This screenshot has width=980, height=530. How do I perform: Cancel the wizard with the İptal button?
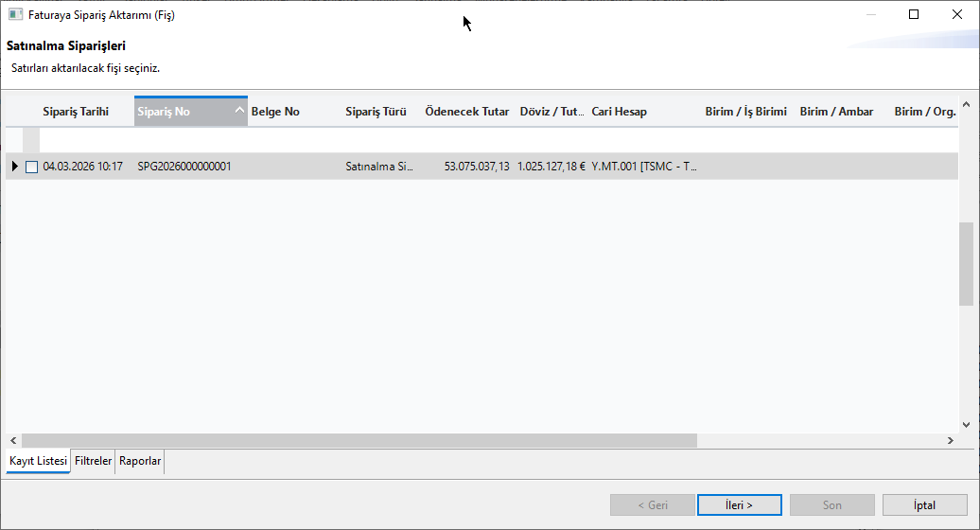point(924,505)
